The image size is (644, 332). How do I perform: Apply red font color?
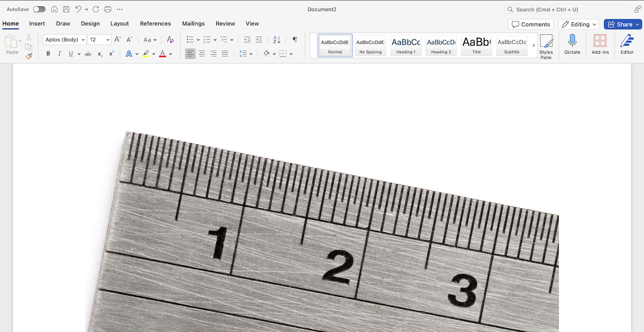coord(163,54)
